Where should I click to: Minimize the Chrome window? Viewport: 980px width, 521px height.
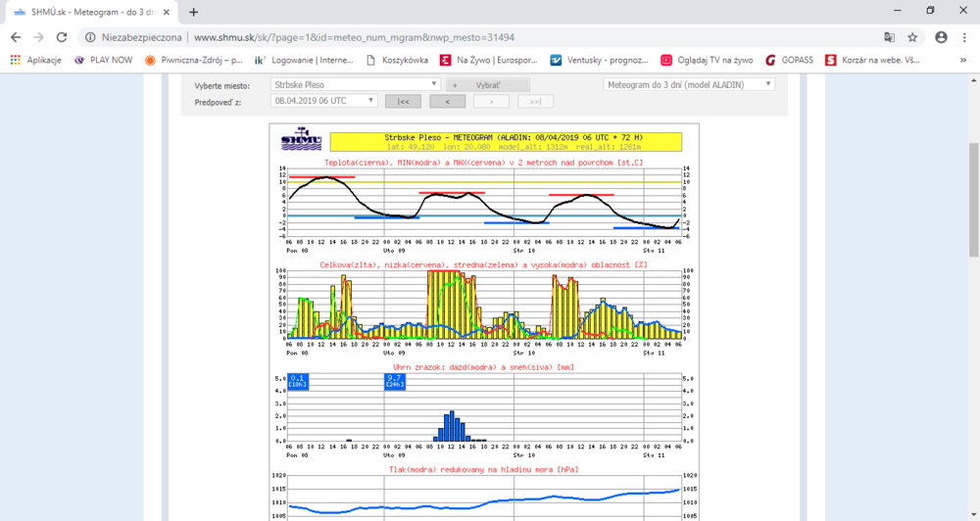[898, 11]
